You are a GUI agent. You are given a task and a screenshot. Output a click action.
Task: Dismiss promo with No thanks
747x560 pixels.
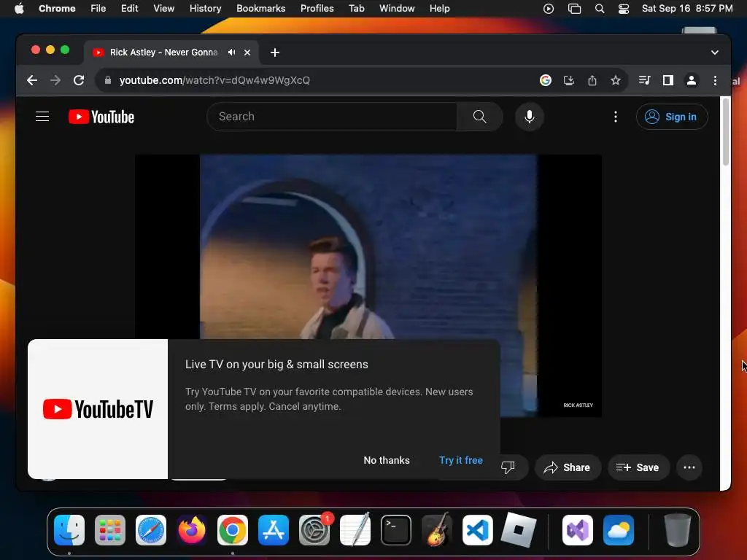387,461
